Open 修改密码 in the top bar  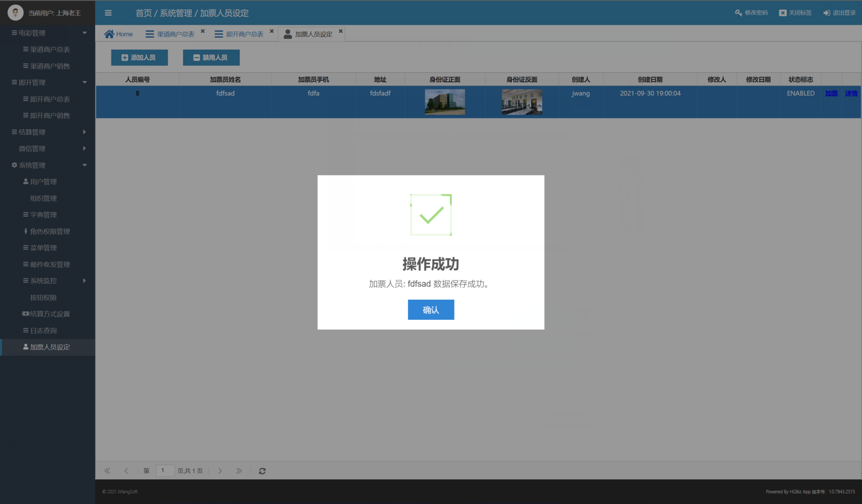751,13
